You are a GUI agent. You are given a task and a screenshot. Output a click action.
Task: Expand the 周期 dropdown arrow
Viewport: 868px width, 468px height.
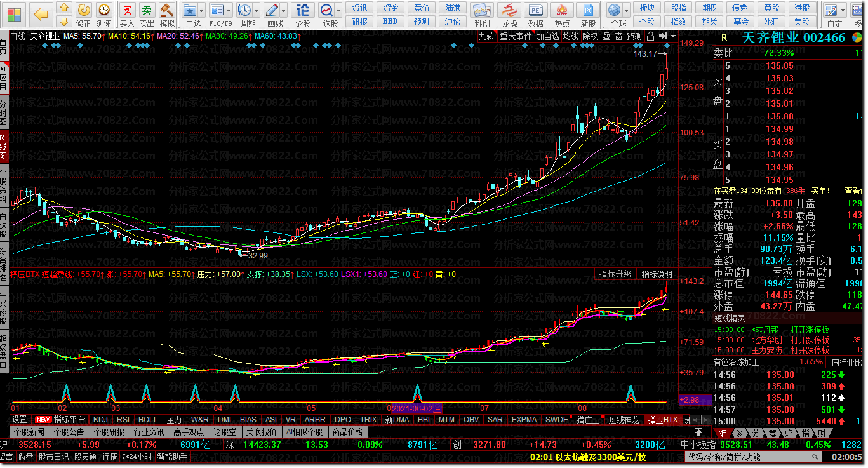pyautogui.click(x=257, y=10)
